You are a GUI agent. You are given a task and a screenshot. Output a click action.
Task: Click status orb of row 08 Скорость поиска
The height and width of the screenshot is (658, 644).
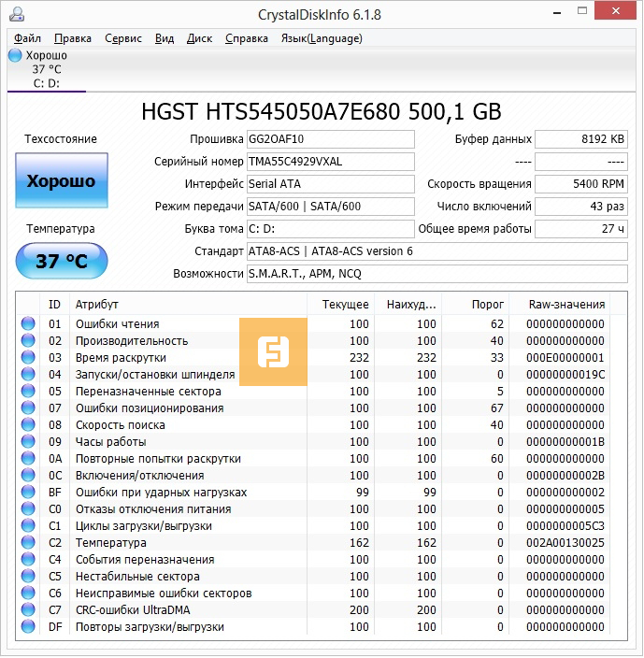(x=28, y=424)
